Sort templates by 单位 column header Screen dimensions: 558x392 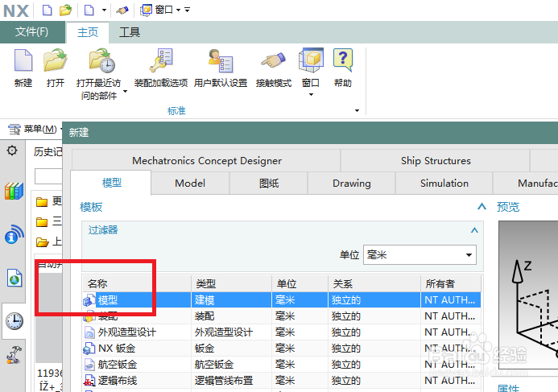click(x=300, y=283)
